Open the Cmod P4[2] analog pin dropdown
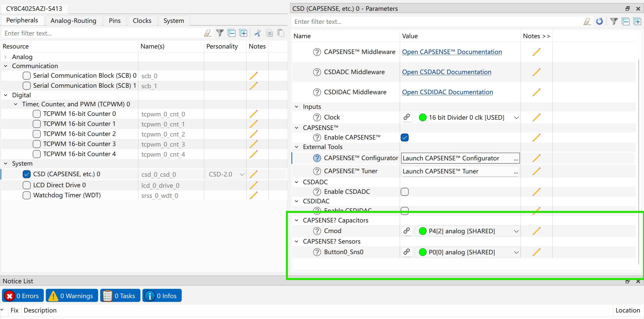 click(467, 231)
